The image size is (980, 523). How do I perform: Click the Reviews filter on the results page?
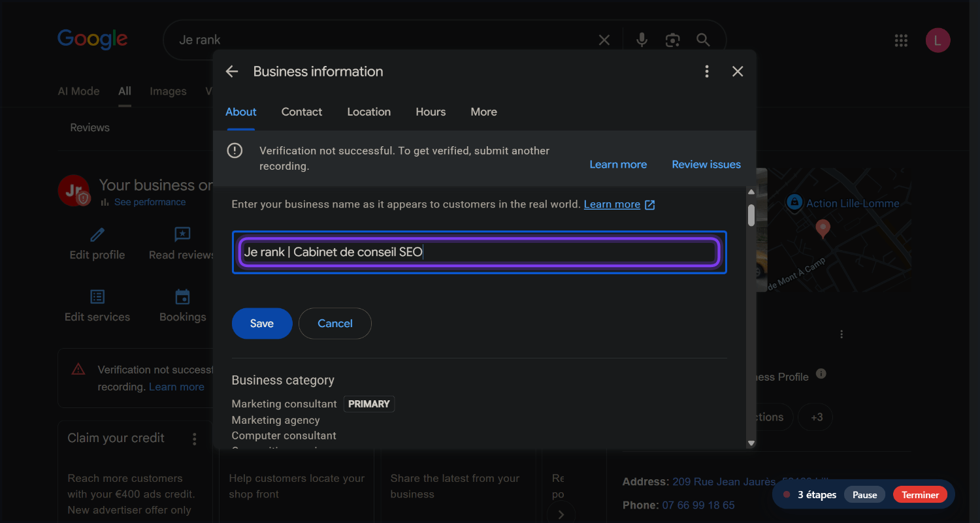point(90,128)
